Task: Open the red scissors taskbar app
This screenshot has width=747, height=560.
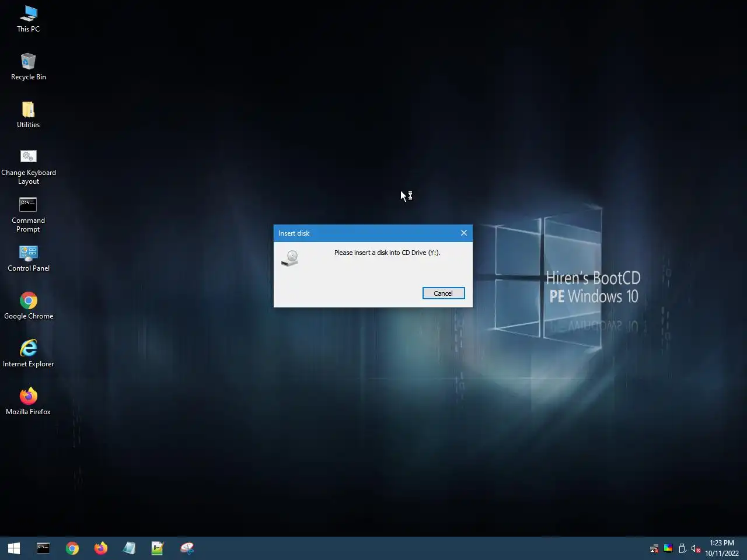Action: point(187,548)
